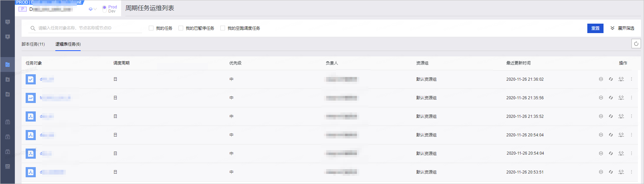Click the 优先级 column header
The height and width of the screenshot is (184, 644).
235,63
